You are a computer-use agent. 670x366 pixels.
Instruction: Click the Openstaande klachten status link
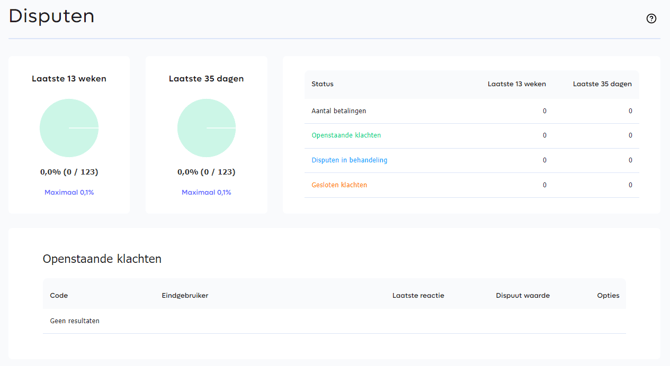(346, 135)
